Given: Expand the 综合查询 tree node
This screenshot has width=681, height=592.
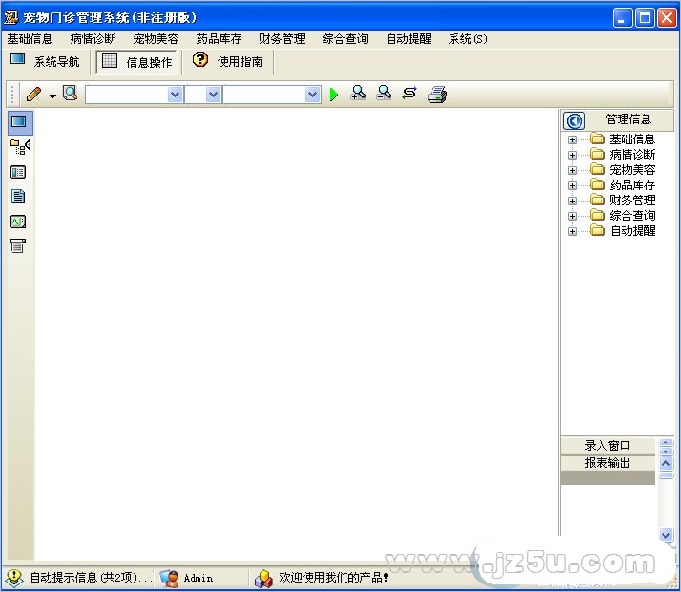Looking at the screenshot, I should coord(572,216).
